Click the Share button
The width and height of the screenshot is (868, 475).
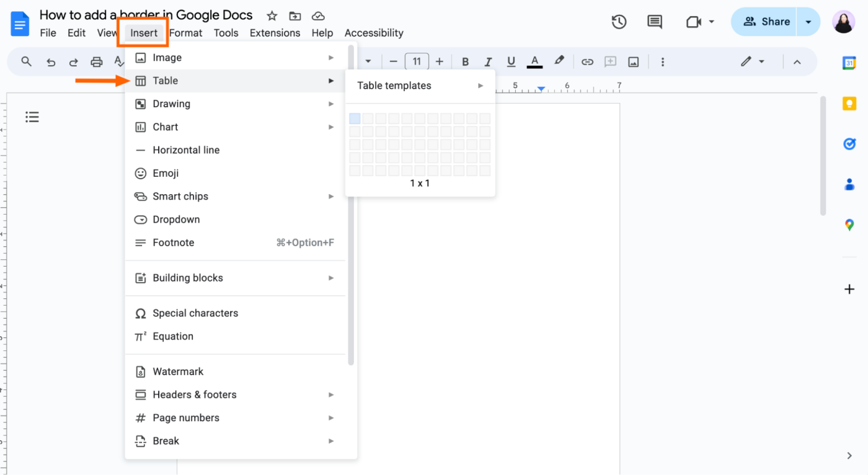[767, 22]
